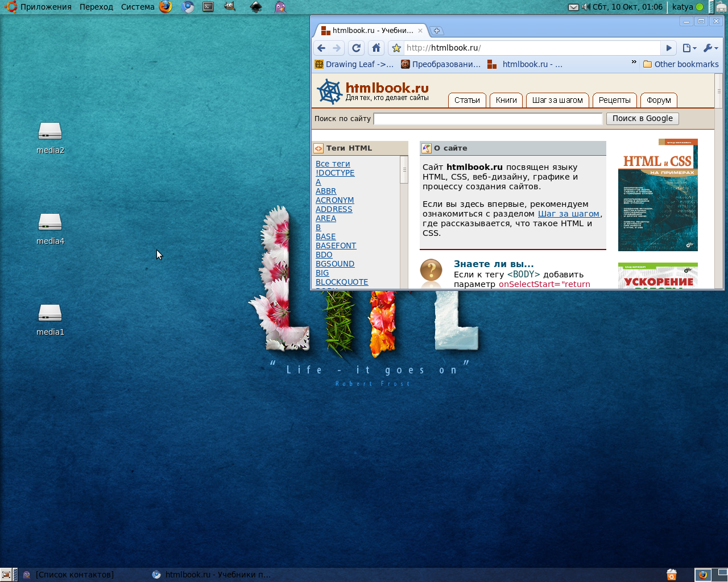Image resolution: width=728 pixels, height=582 pixels.
Task: Switch to the Книги tab
Action: point(506,100)
